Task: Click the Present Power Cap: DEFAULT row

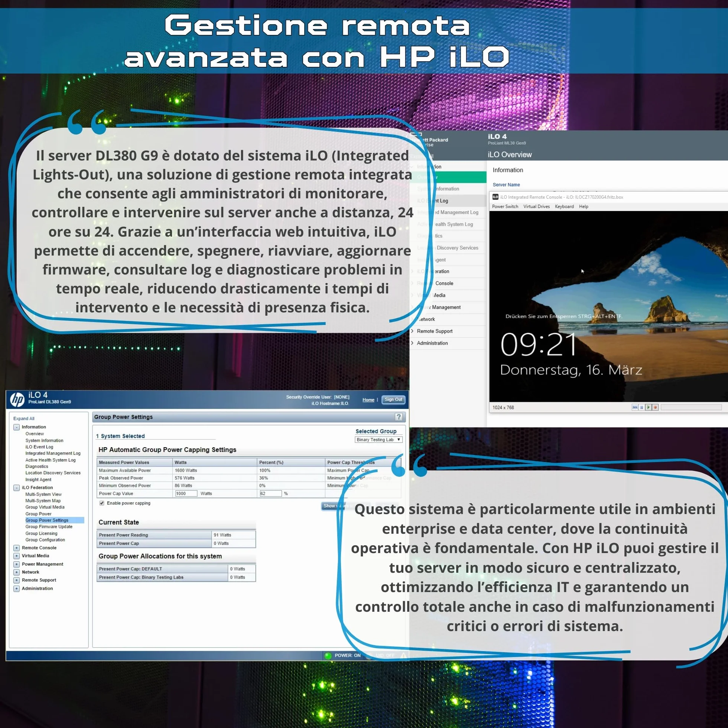Action: (176, 569)
